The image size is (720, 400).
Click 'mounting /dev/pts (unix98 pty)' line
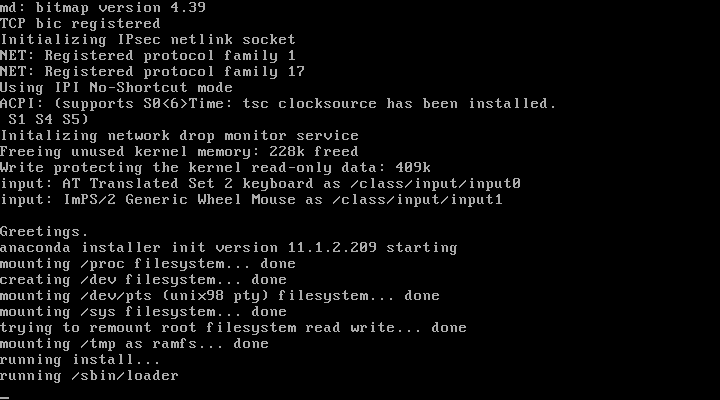click(220, 296)
